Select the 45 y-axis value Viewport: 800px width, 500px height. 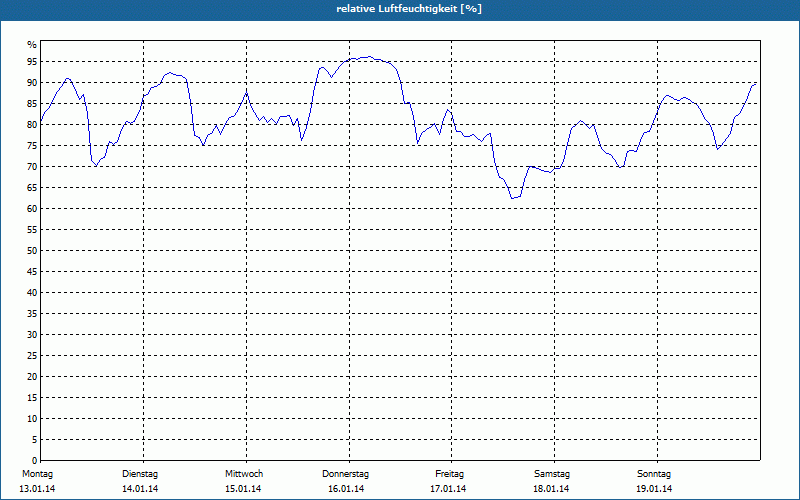[x=32, y=271]
